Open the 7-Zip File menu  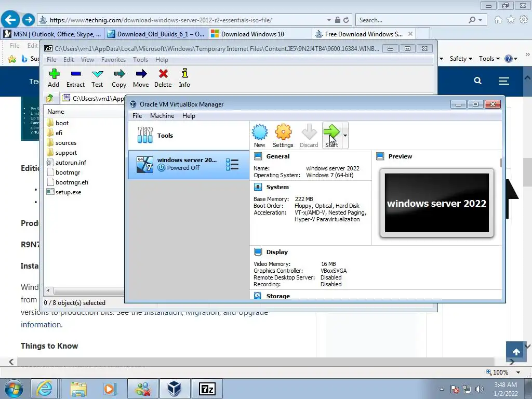click(x=51, y=60)
